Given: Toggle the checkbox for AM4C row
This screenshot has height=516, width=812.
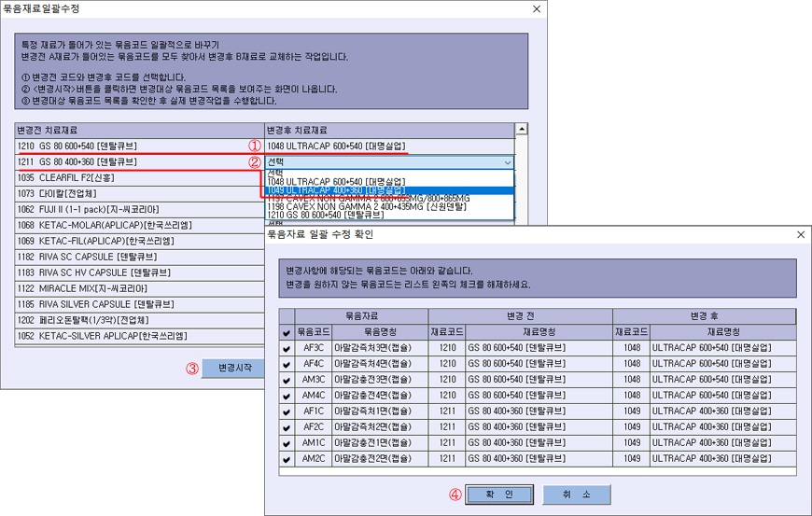Looking at the screenshot, I should click(x=287, y=395).
